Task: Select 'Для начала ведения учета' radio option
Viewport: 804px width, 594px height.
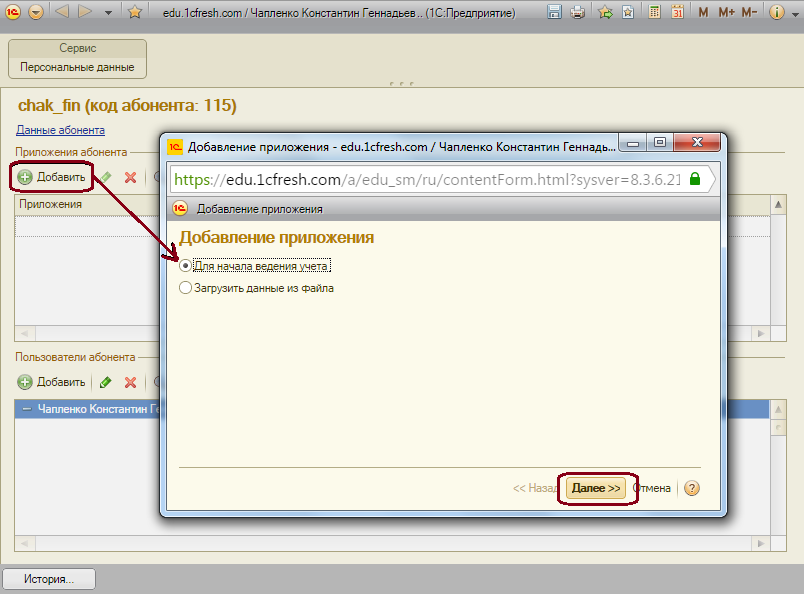Action: pyautogui.click(x=185, y=266)
